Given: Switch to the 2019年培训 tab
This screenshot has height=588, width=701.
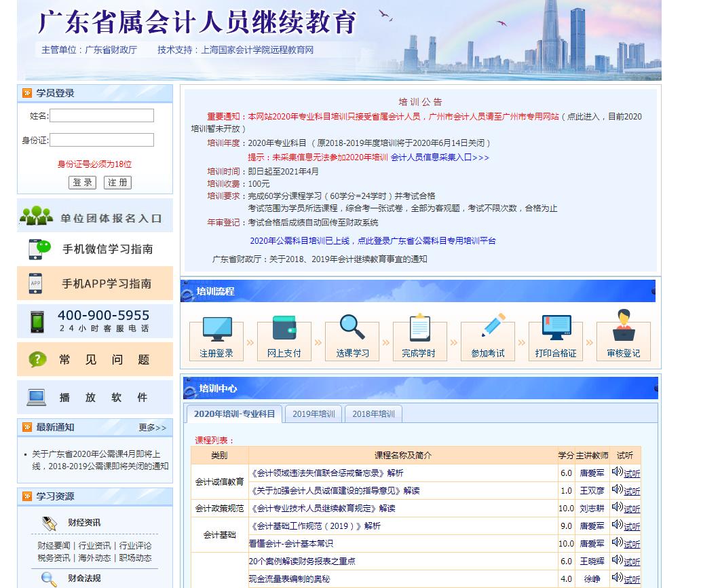Looking at the screenshot, I should [x=314, y=414].
